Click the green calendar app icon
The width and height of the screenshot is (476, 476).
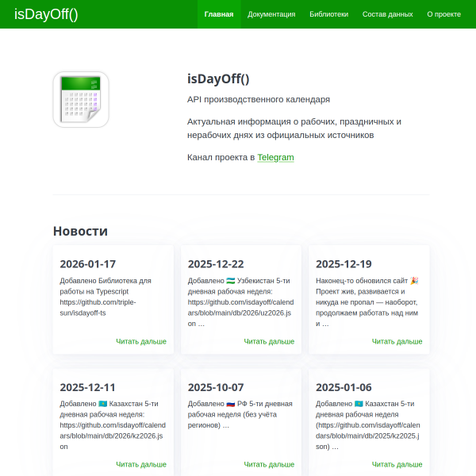point(81,99)
